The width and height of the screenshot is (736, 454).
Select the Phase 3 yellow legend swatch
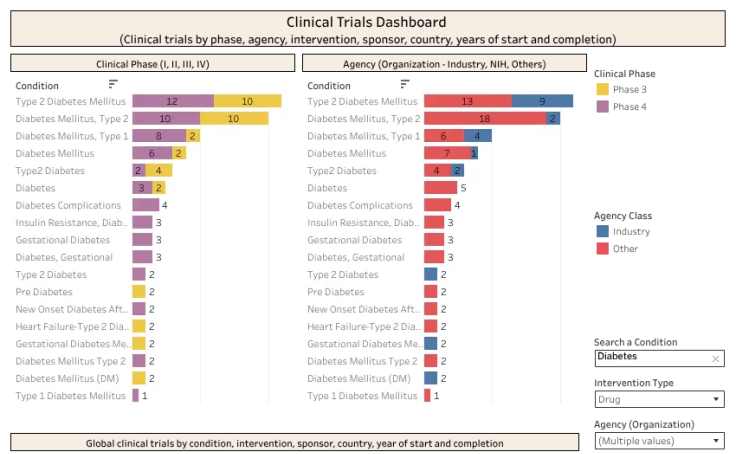pyautogui.click(x=602, y=89)
